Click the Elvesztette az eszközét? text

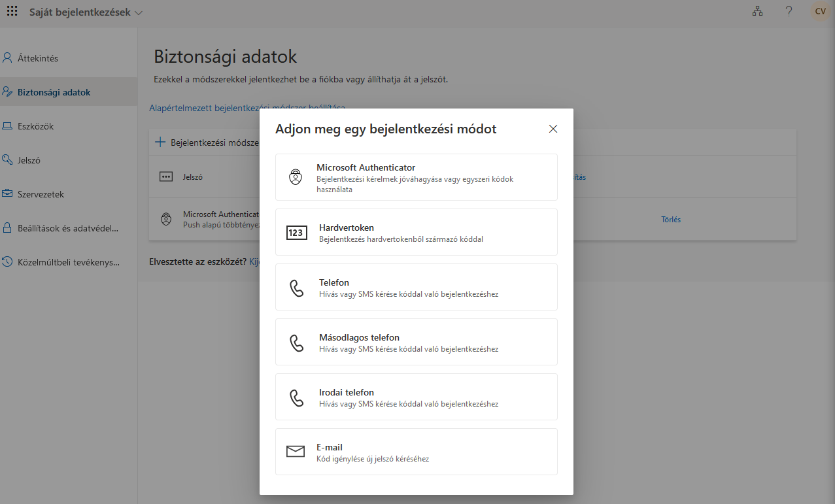pyautogui.click(x=197, y=261)
